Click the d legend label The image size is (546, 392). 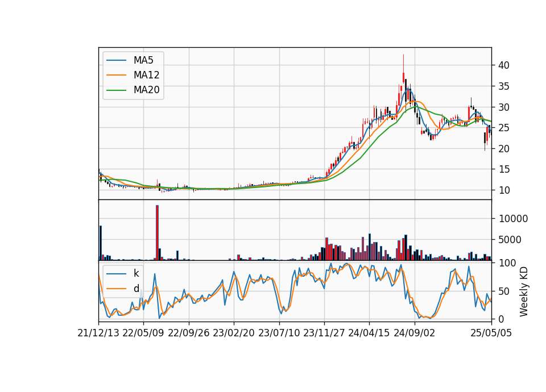pyautogui.click(x=136, y=289)
